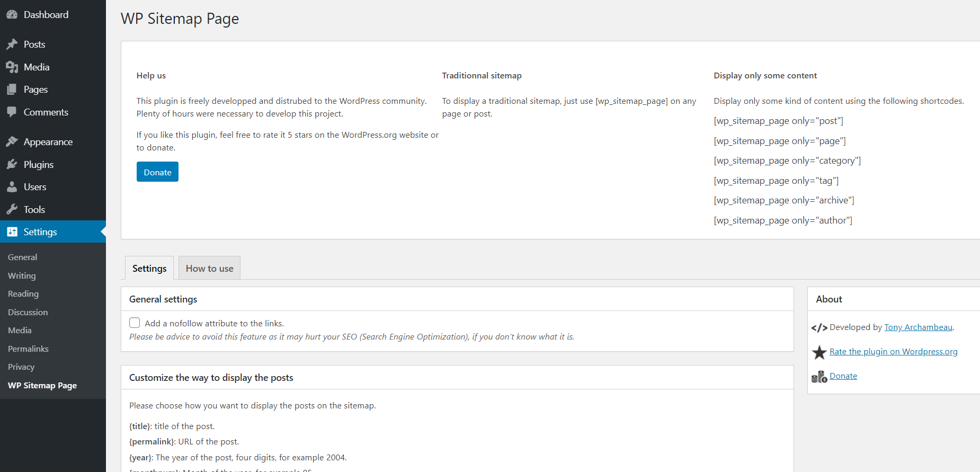
Task: Open the Dashboard menu item
Action: coord(46,15)
